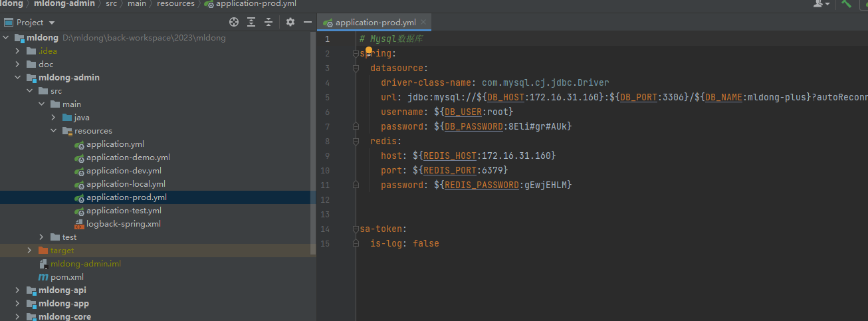Select application-prod.yml in the project tree
Screen dimensions: 868x321
pyautogui.click(x=126, y=197)
